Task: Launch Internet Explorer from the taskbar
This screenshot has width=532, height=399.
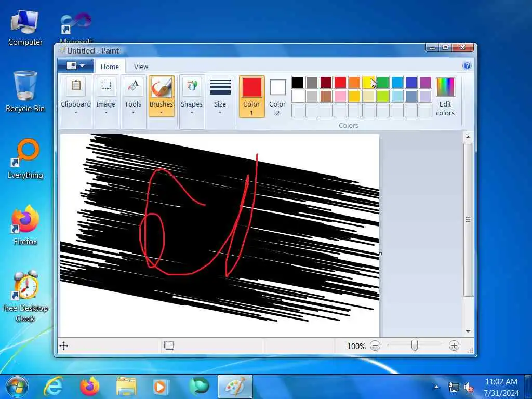Action: (x=54, y=387)
